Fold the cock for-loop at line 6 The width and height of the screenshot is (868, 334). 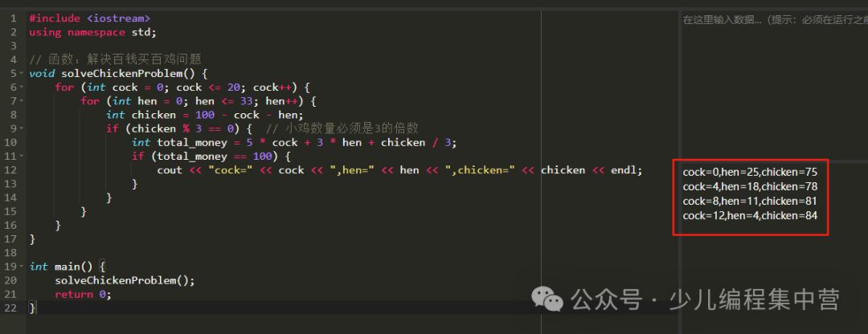[22, 88]
